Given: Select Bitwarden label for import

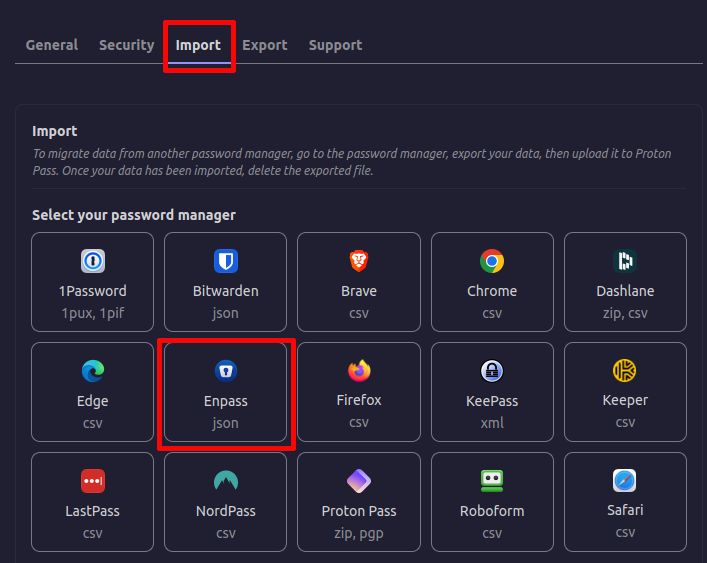Looking at the screenshot, I should tap(225, 291).
